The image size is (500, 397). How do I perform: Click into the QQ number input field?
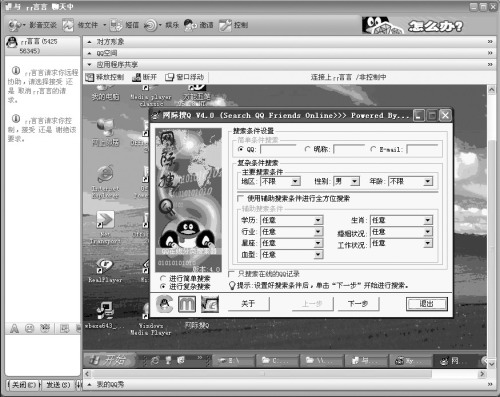pos(278,149)
